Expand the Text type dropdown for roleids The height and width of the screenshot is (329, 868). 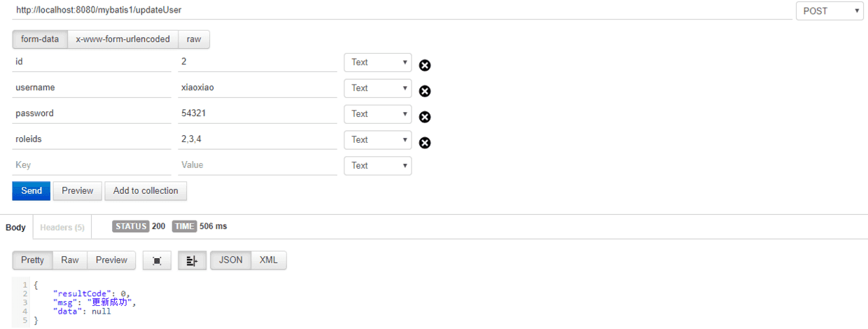[x=378, y=140]
